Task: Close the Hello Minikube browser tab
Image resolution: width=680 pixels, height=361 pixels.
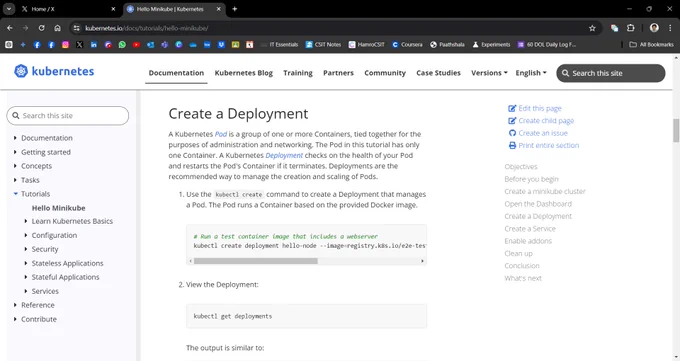Action: click(219, 9)
